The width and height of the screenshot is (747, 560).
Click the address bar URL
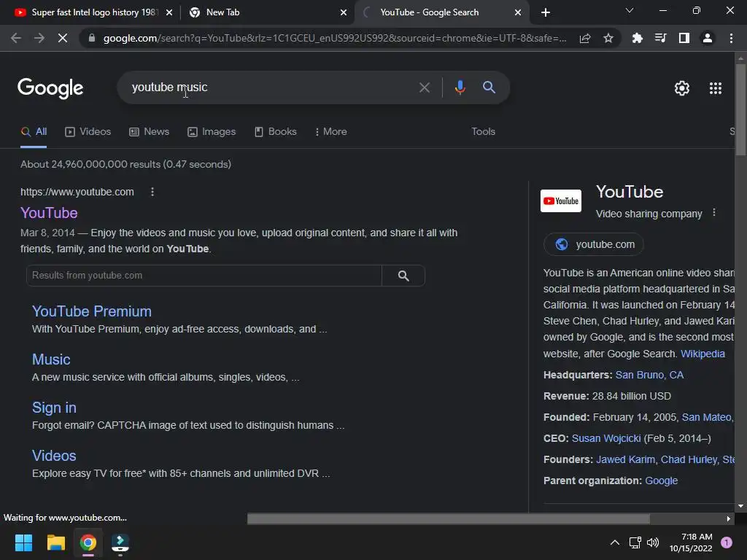[x=334, y=38]
